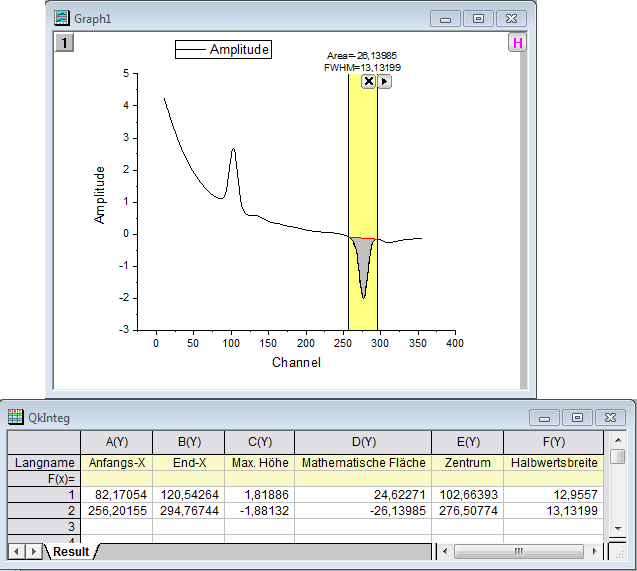Click the Zentrum long name cell
This screenshot has height=571, width=637.
[x=468, y=463]
